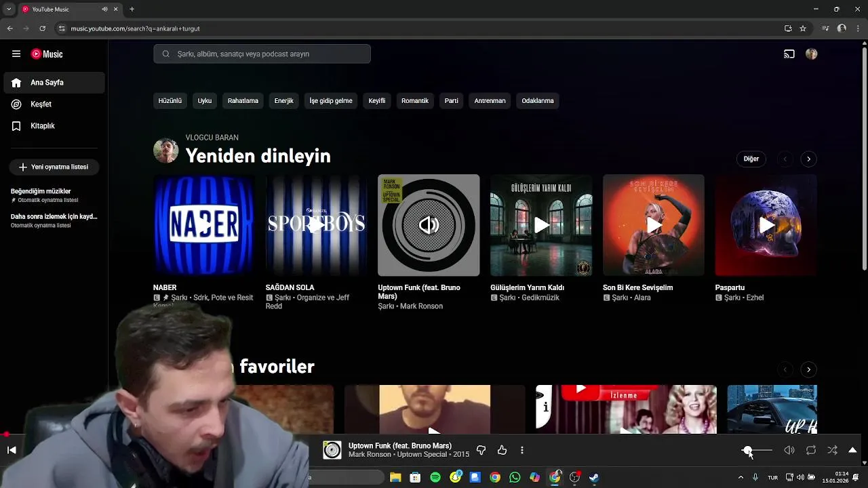Open the account profile avatar
This screenshot has width=868, height=488.
(812, 54)
